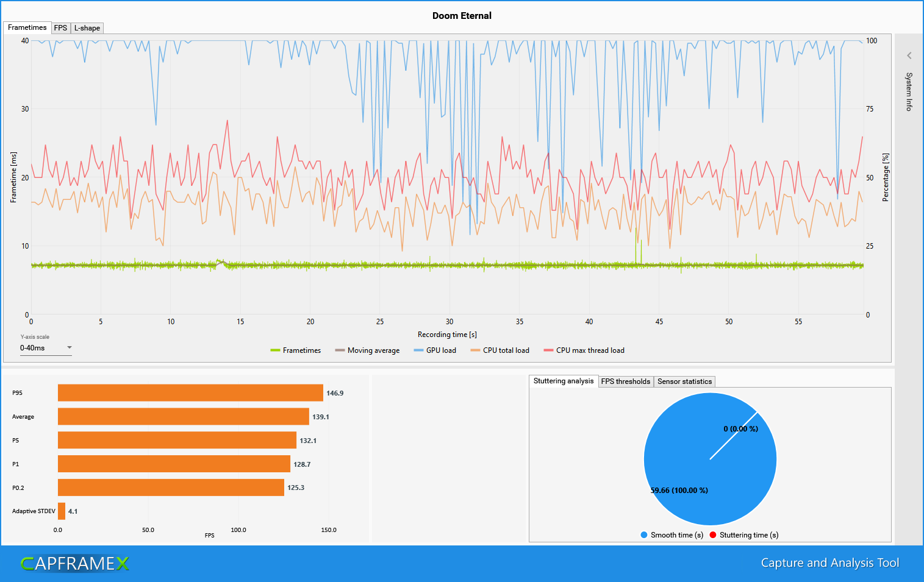Click the Stuttering time (s) legend item

(744, 535)
